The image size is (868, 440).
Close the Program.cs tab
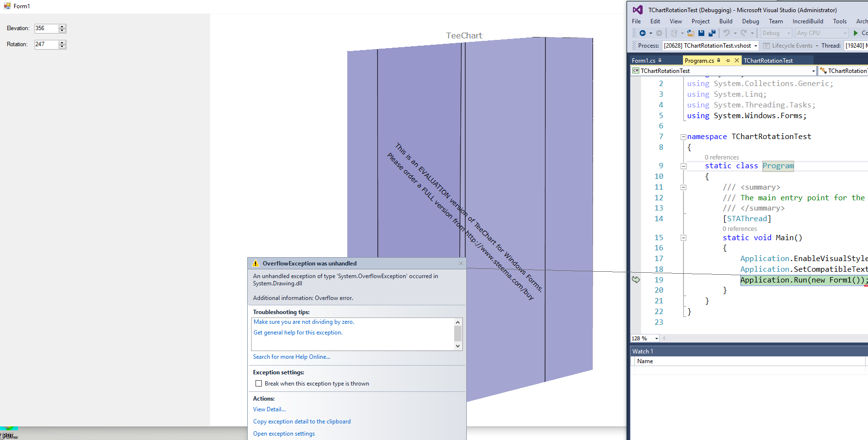pyautogui.click(x=737, y=60)
